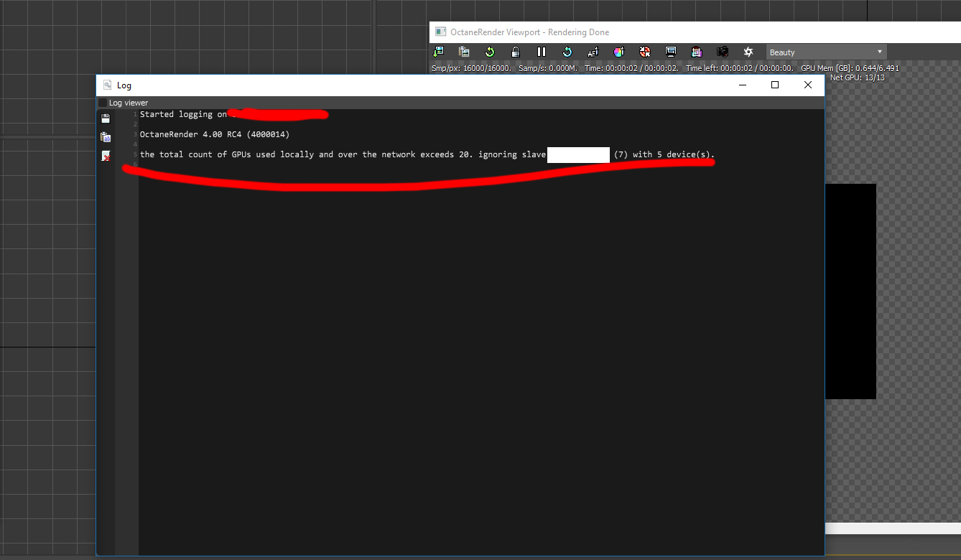Click the 'Time left' status readout
This screenshot has height=560, width=961.
pyautogui.click(x=740, y=68)
